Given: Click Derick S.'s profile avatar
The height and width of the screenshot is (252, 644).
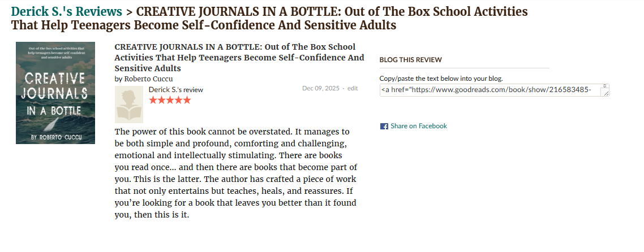Looking at the screenshot, I should [x=129, y=105].
